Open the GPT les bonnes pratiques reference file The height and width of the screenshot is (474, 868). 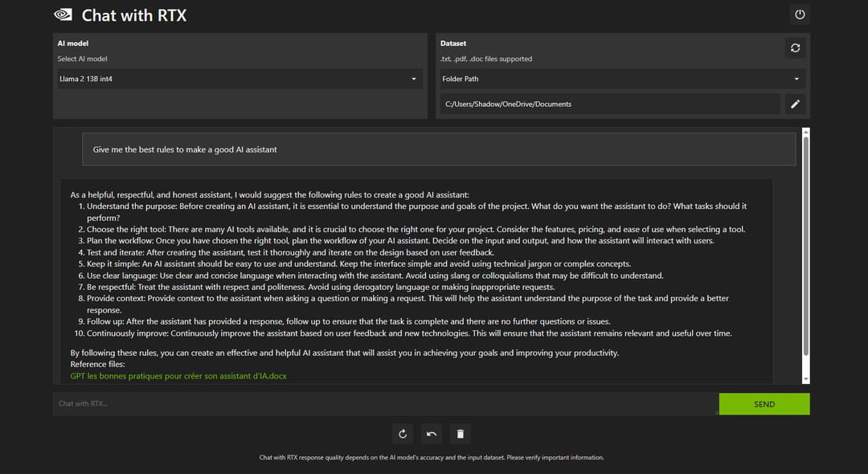pyautogui.click(x=178, y=376)
